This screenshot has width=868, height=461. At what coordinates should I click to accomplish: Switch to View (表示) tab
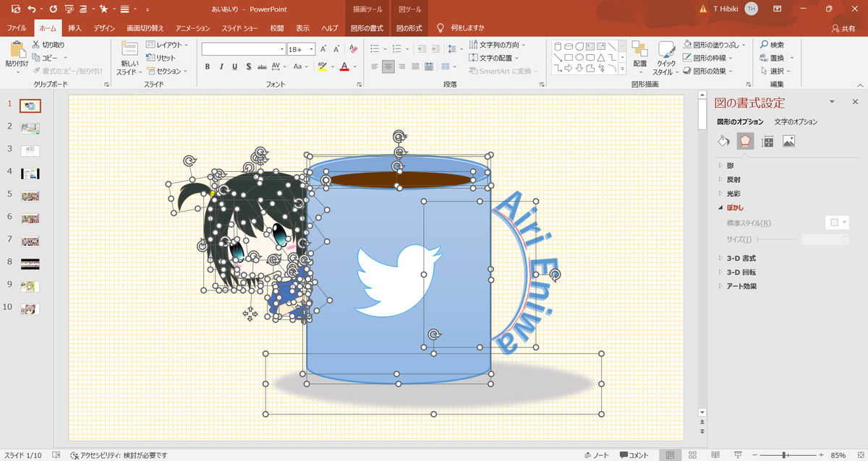coord(302,28)
